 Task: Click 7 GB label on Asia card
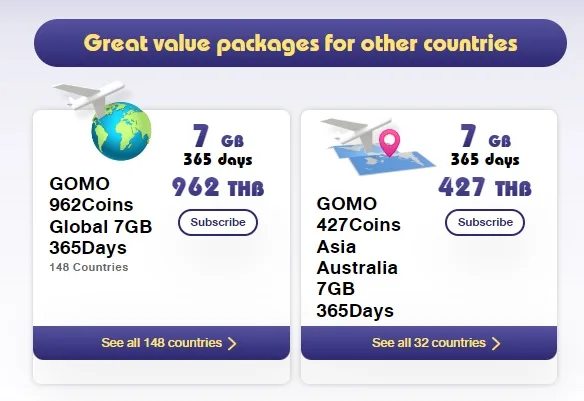click(485, 136)
